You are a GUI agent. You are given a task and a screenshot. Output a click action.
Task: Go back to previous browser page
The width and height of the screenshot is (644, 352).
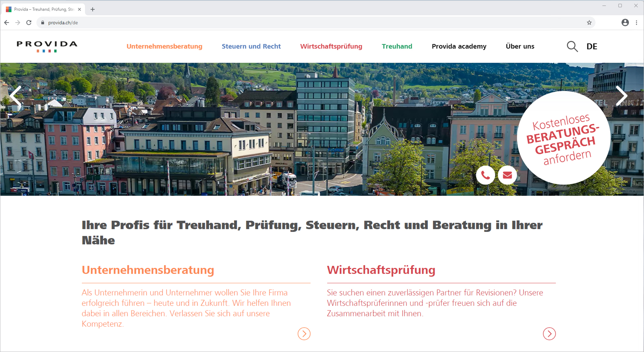(x=7, y=22)
